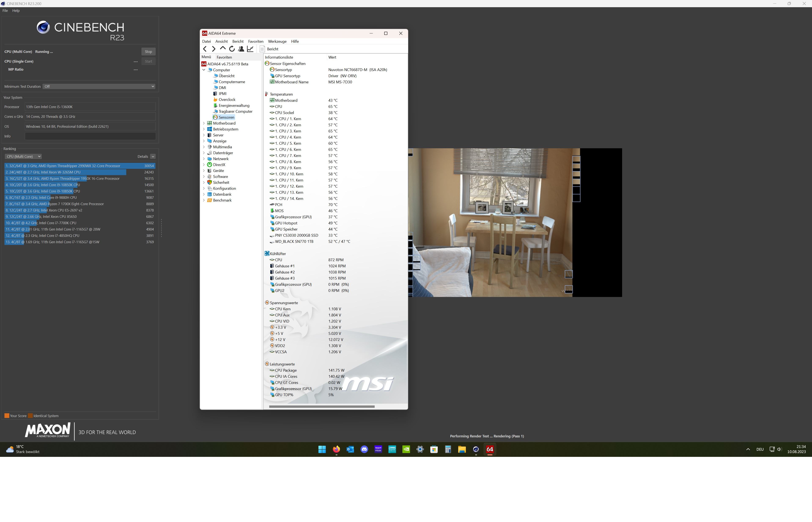Click the user profile icon in AIDA64 toolbar
Viewport: 812px width, 522px height.
(241, 49)
